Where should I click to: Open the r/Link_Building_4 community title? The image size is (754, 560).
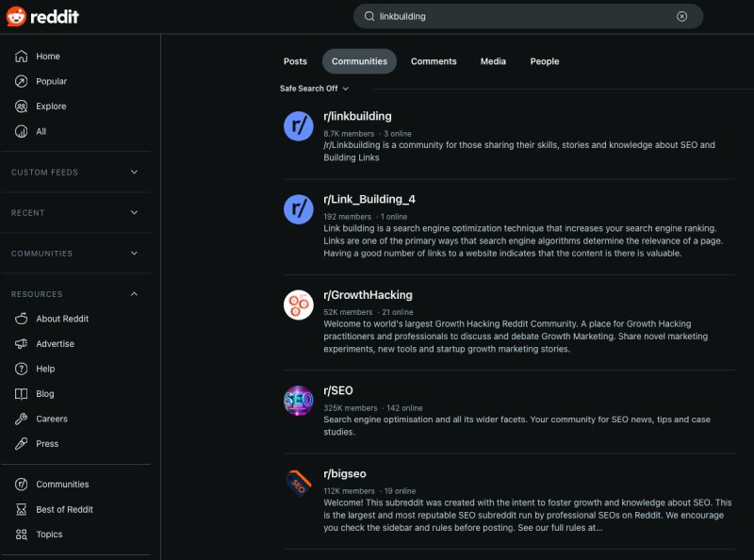pos(369,199)
